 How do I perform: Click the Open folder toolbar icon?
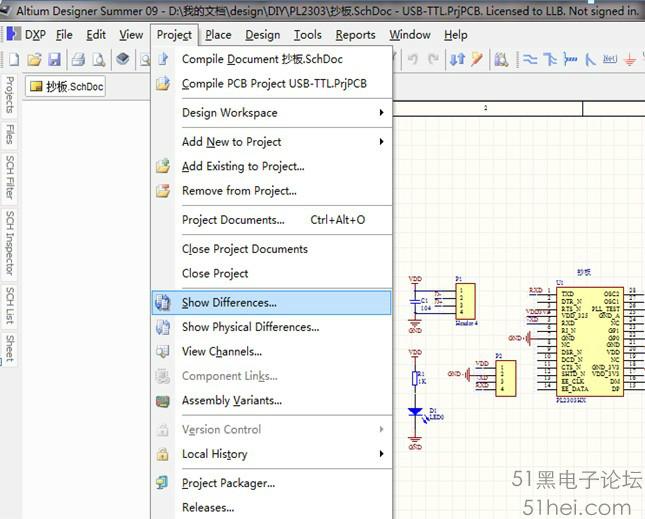click(x=34, y=60)
